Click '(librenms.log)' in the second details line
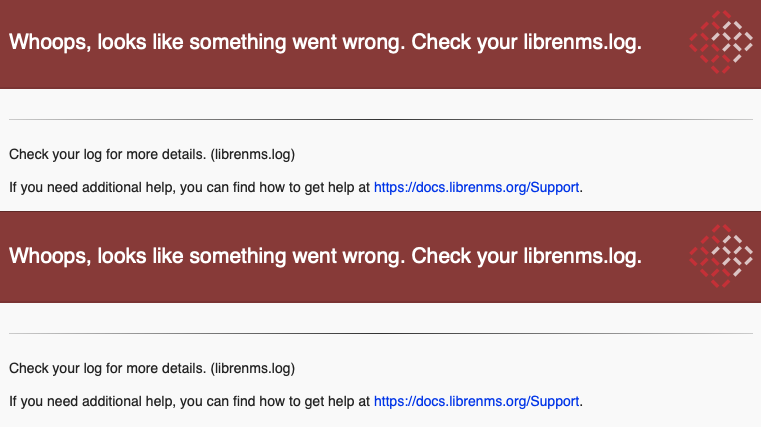 click(252, 368)
